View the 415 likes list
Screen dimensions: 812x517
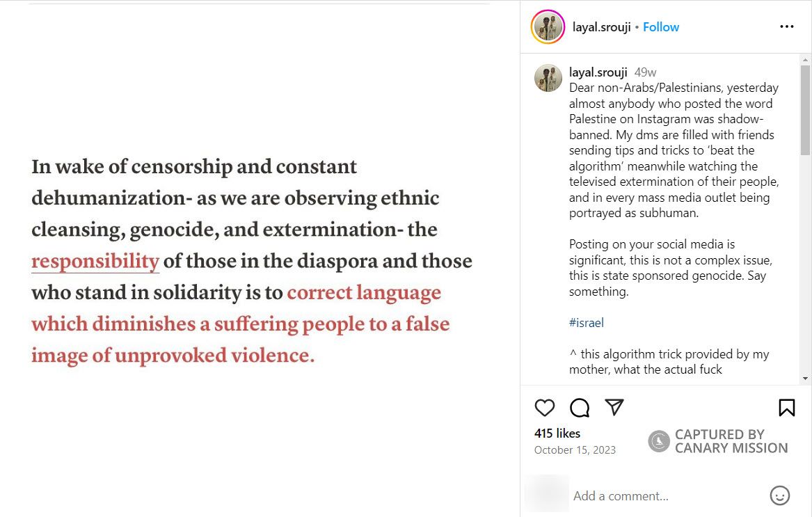(x=557, y=433)
